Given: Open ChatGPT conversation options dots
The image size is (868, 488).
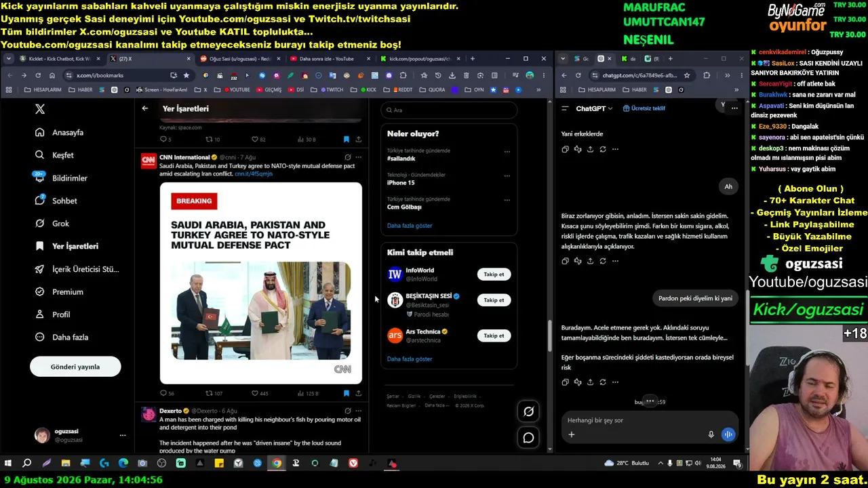Looking at the screenshot, I should pos(734,108).
